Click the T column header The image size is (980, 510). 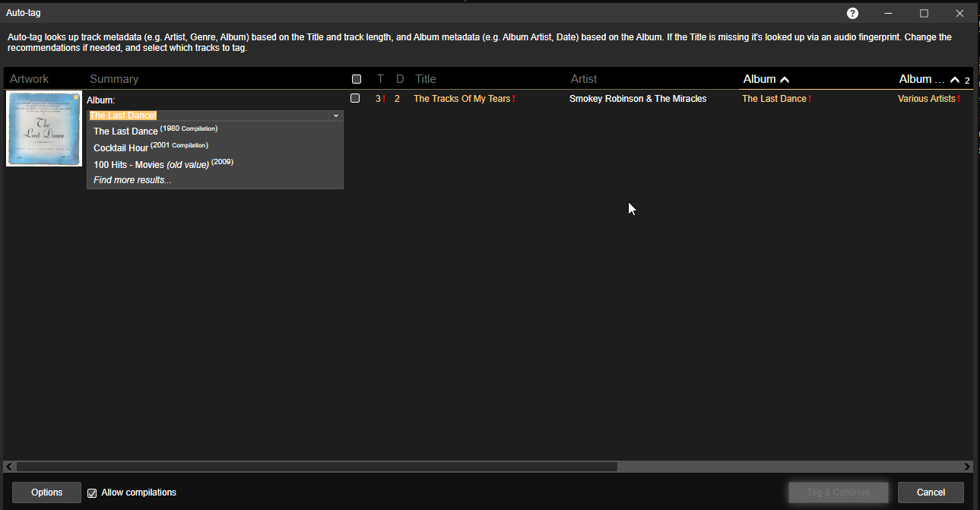380,79
